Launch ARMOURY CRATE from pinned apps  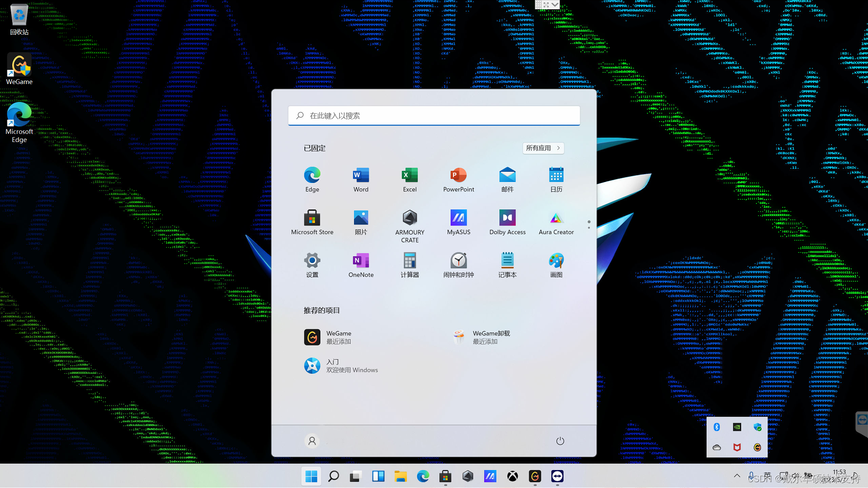pyautogui.click(x=410, y=226)
